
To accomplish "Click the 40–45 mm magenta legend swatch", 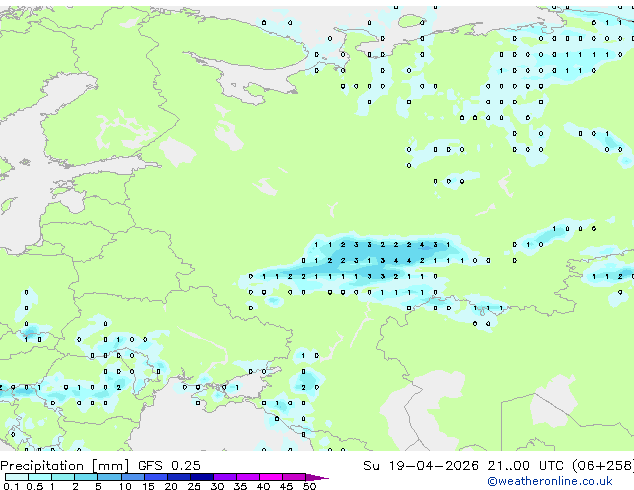I will click(x=271, y=477).
